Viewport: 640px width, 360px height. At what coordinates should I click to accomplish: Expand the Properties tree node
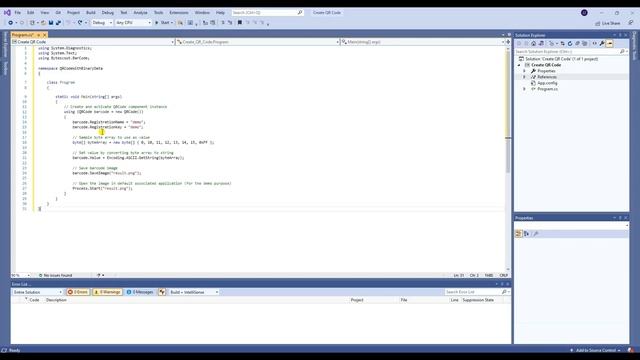point(524,71)
